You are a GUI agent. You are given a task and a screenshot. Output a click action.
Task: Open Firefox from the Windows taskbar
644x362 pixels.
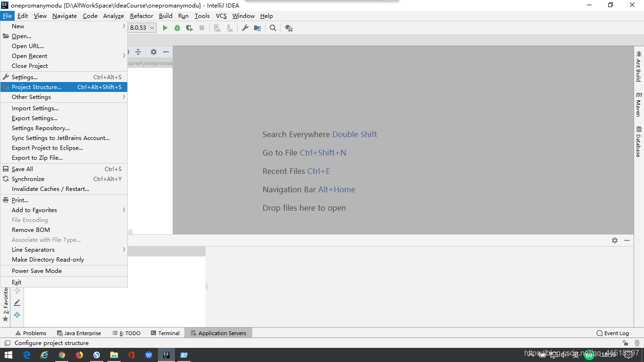click(x=79, y=355)
